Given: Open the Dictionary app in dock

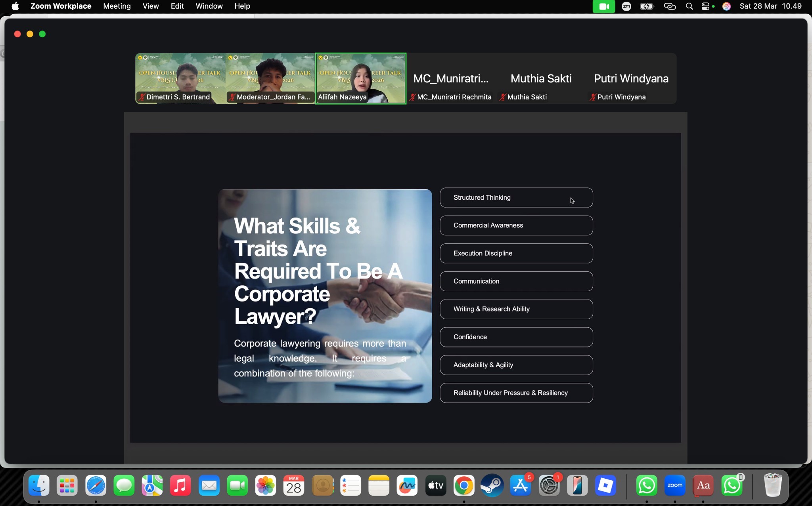Looking at the screenshot, I should pyautogui.click(x=703, y=485).
